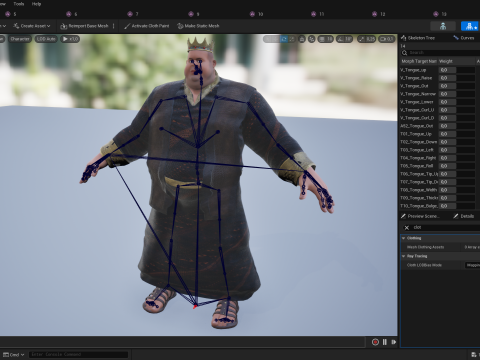Click the Weight column header

click(446, 61)
